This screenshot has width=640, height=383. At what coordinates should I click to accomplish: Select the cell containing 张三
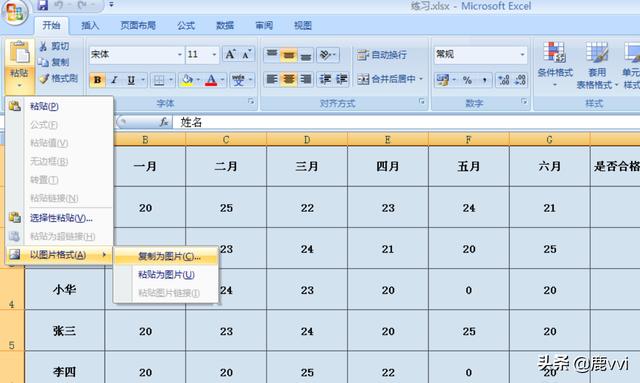click(x=64, y=331)
